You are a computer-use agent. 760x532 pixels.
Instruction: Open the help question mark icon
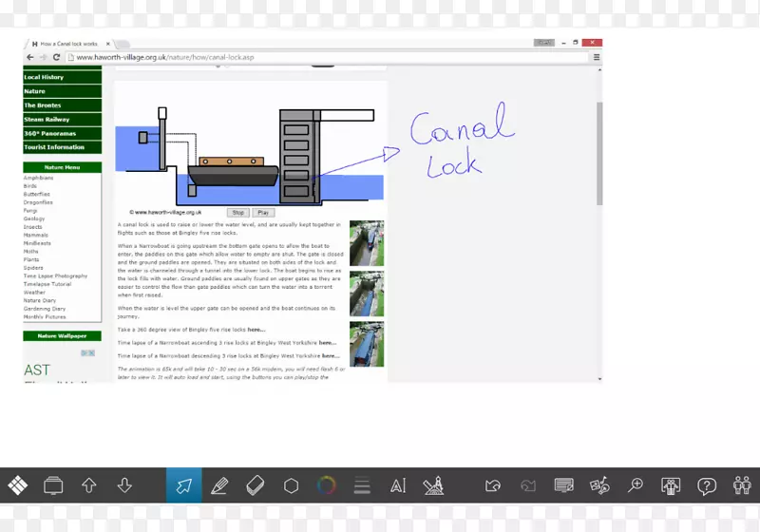point(706,485)
